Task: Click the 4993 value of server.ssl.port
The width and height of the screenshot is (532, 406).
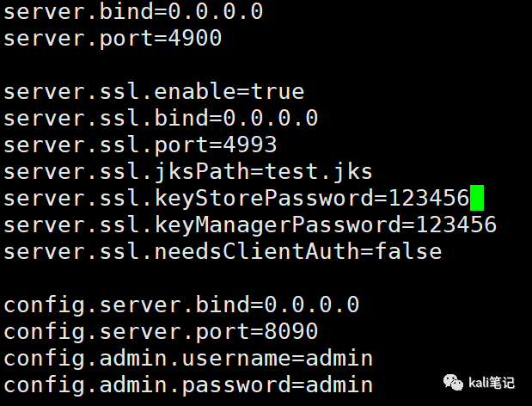Action: pyautogui.click(x=249, y=145)
